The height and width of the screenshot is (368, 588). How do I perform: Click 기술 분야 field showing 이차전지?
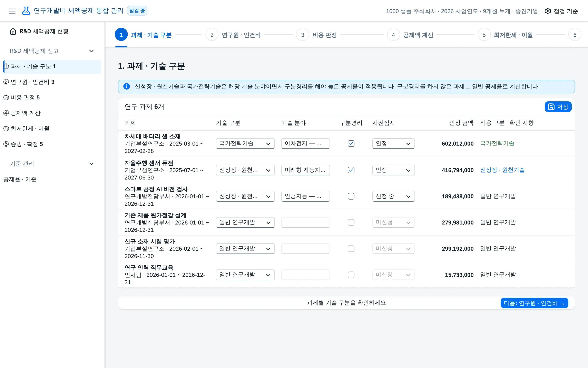point(305,144)
